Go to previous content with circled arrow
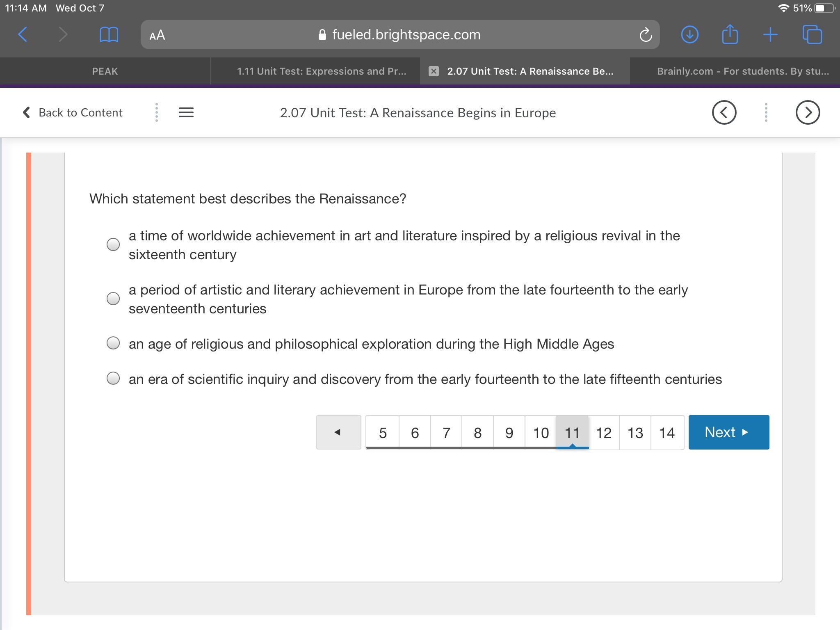The height and width of the screenshot is (630, 840). tap(724, 112)
